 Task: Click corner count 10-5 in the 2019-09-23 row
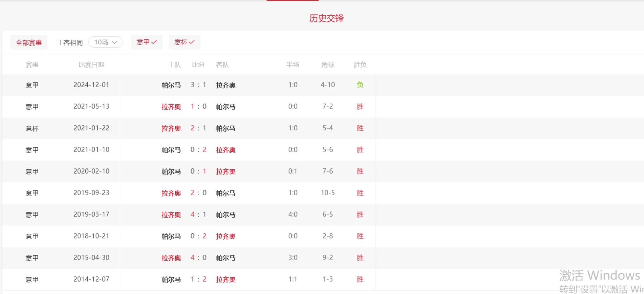tap(327, 193)
